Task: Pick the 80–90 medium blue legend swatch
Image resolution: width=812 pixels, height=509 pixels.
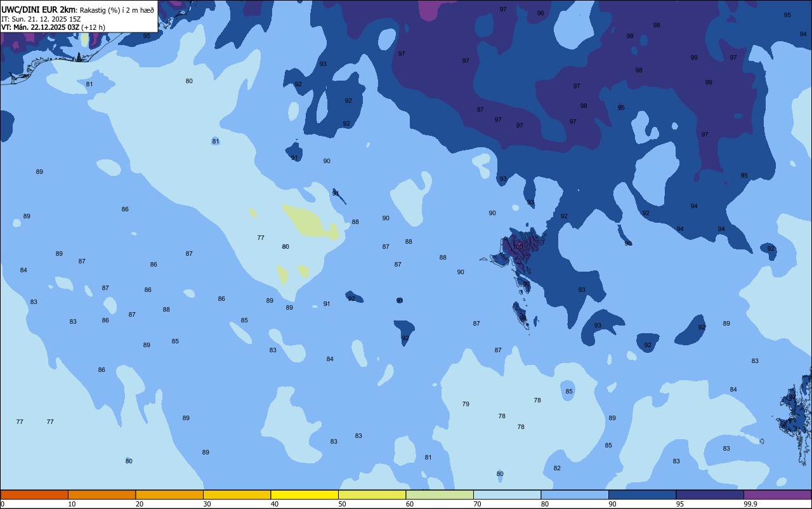Action: [x=575, y=494]
